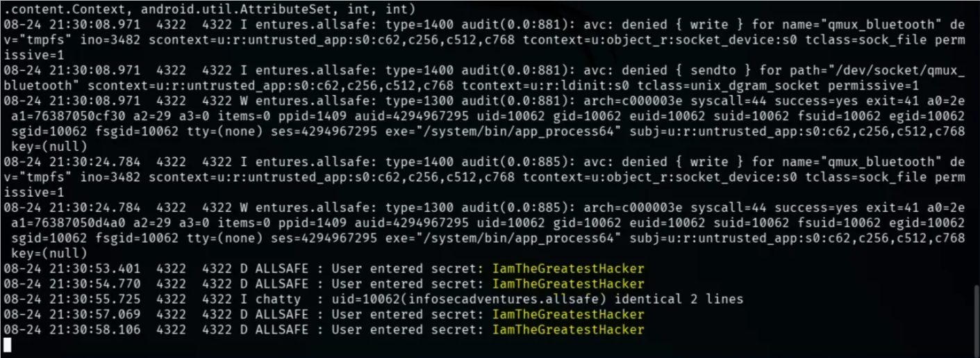Screen dimensions: 980x358
Task: Click the scrollbar thumb on the right edge
Action: tap(976, 318)
